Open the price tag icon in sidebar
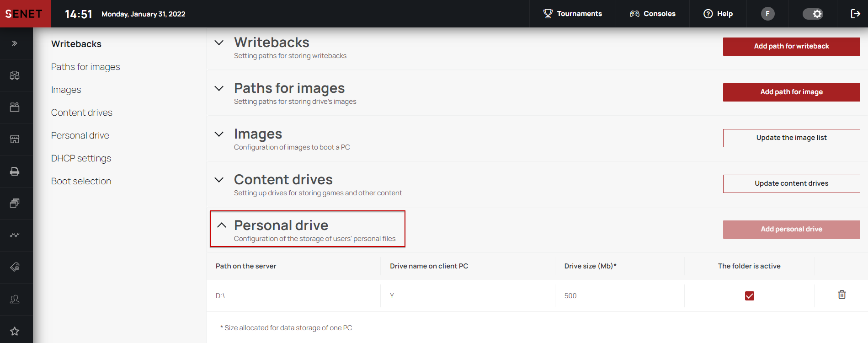The width and height of the screenshot is (868, 343). (15, 267)
